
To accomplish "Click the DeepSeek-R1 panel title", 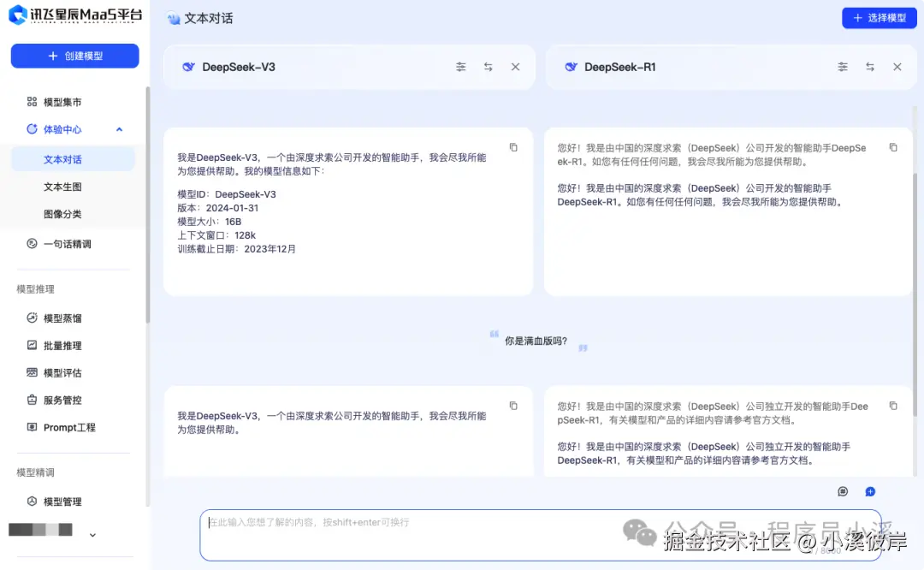I will click(x=620, y=67).
